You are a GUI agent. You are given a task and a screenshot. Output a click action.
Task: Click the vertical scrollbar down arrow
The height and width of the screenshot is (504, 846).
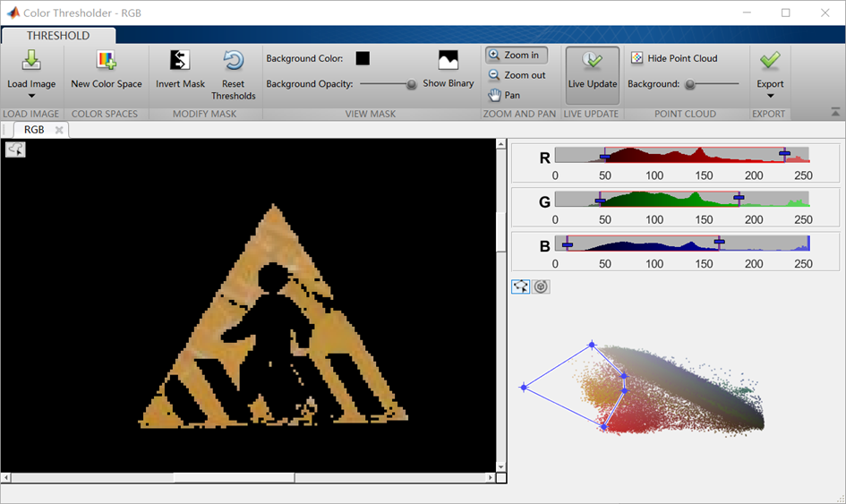click(500, 467)
